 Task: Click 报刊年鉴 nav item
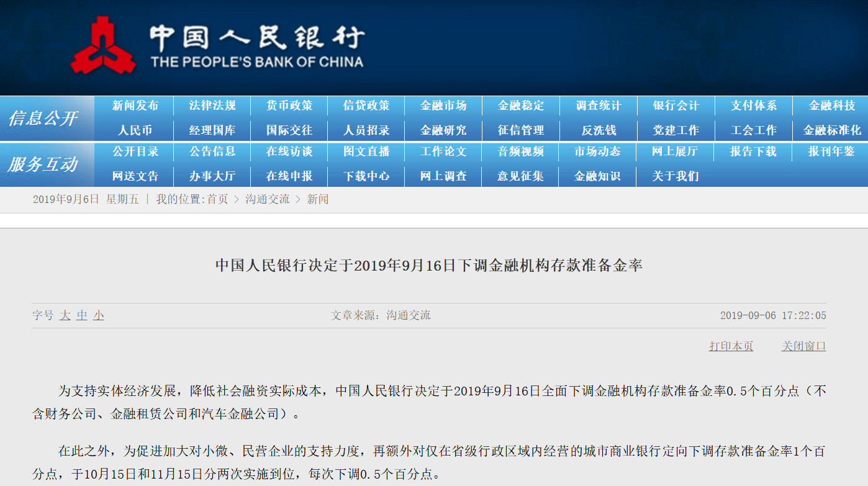832,151
